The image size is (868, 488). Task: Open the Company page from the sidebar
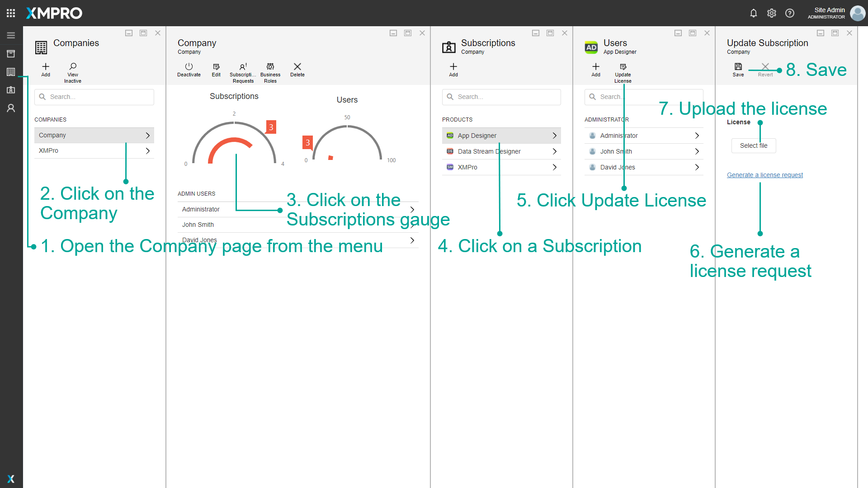coord(11,72)
